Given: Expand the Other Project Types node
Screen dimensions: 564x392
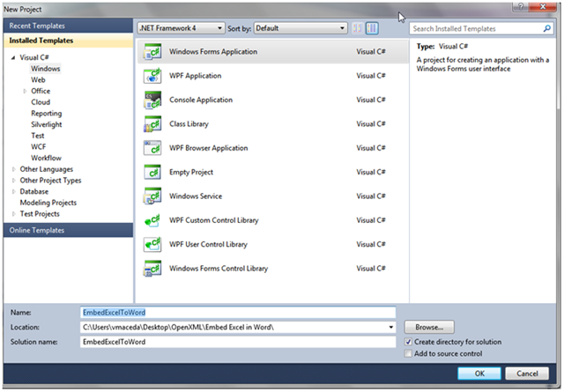Looking at the screenshot, I should pos(14,181).
